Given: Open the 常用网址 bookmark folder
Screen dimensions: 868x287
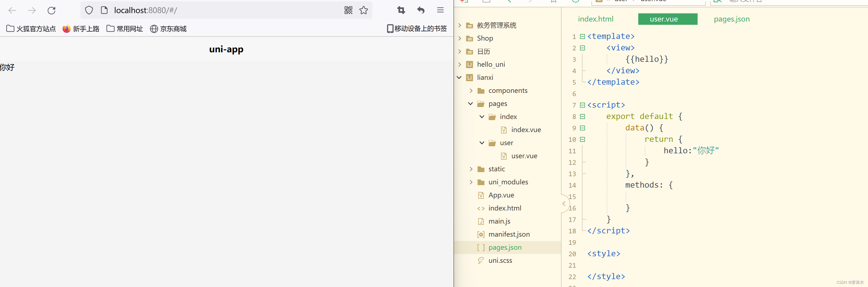Looking at the screenshot, I should [x=125, y=29].
